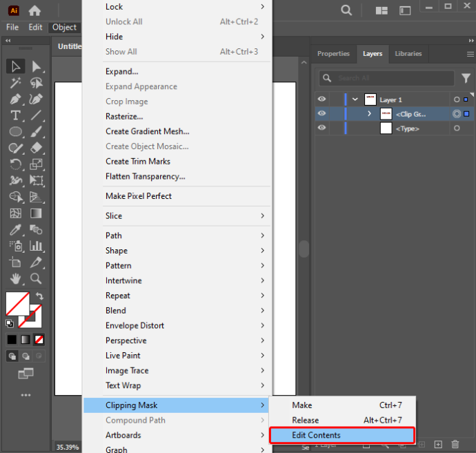The image size is (476, 453).
Task: Target the Clip Group appearance circle
Action: (457, 114)
